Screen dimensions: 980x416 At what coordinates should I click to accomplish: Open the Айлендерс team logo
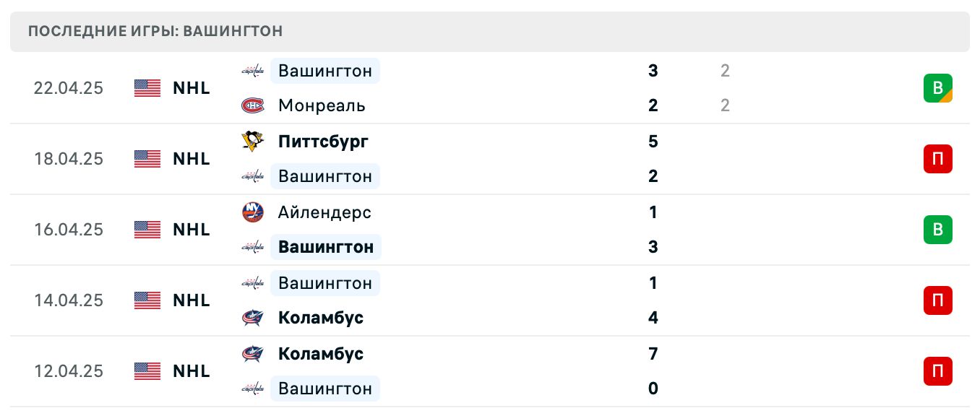253,212
